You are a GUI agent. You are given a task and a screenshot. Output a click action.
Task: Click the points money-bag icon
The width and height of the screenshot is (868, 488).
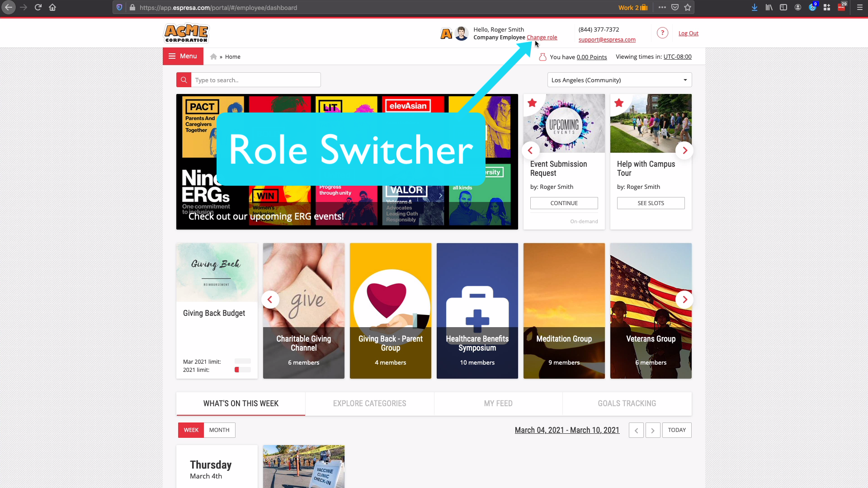[542, 57]
